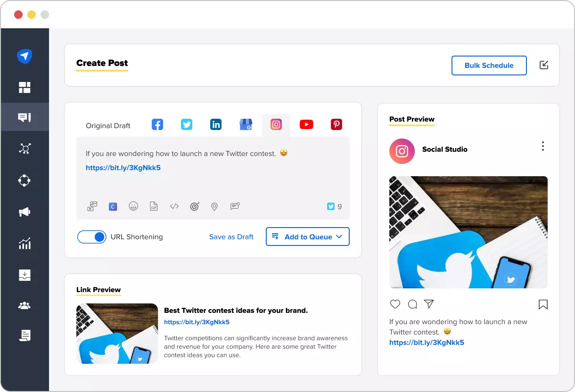575x392 pixels.
Task: Switch to the Google Business tab
Action: point(246,124)
